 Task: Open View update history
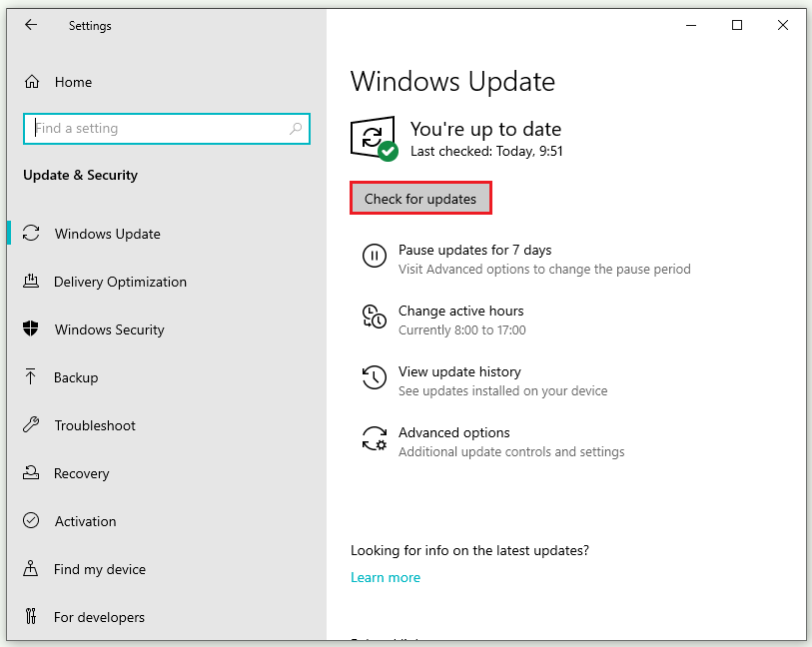[459, 371]
